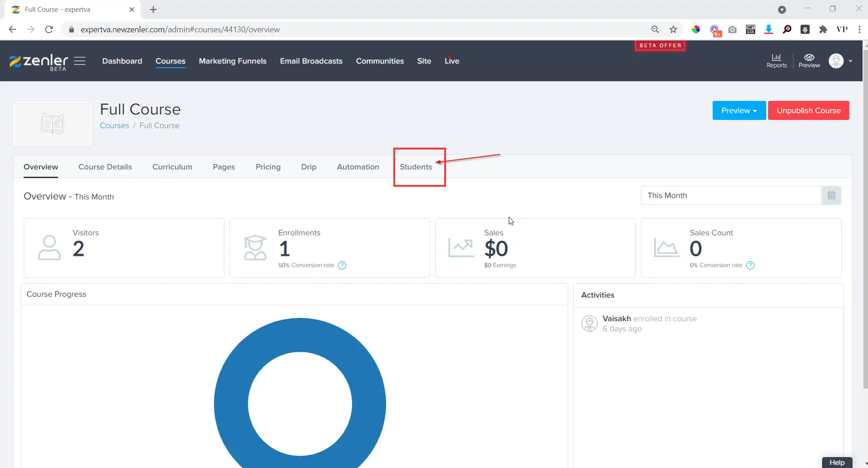Reload the page using the refresh icon
The height and width of the screenshot is (468, 868).
pos(49,30)
